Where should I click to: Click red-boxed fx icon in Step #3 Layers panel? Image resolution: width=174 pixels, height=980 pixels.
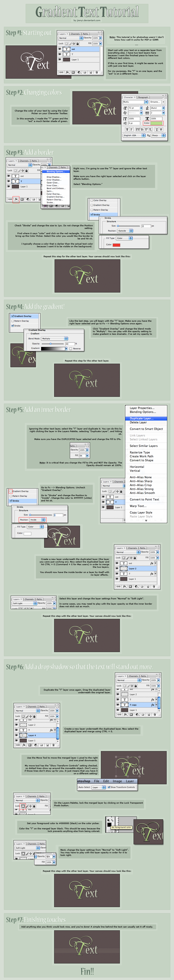[x=16, y=199]
